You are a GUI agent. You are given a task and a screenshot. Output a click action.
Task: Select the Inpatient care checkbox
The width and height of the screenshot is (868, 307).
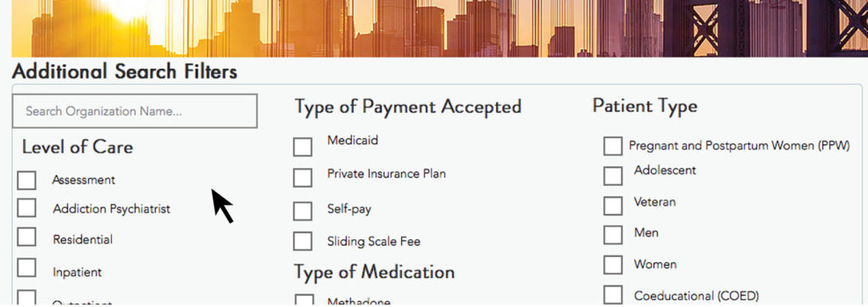click(x=26, y=268)
